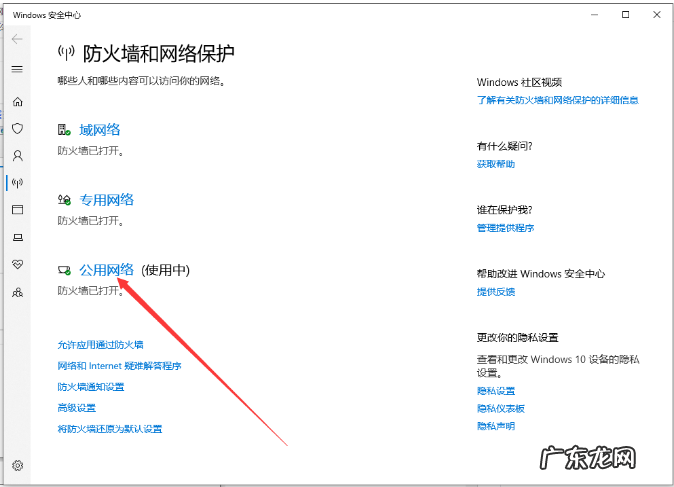Image resolution: width=674 pixels, height=487 pixels.
Task: Open 专用网络 firewall settings
Action: coord(107,200)
